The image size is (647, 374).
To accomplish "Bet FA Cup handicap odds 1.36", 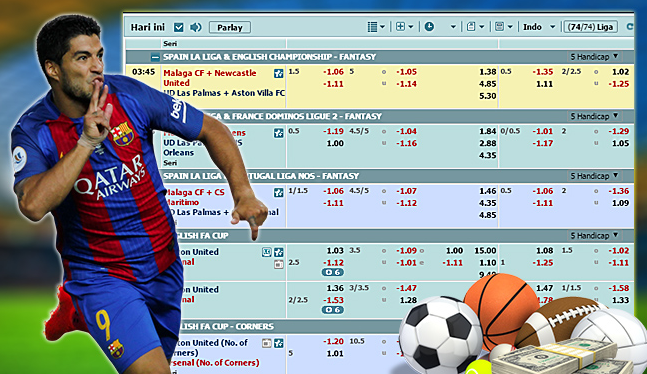I will point(335,288).
